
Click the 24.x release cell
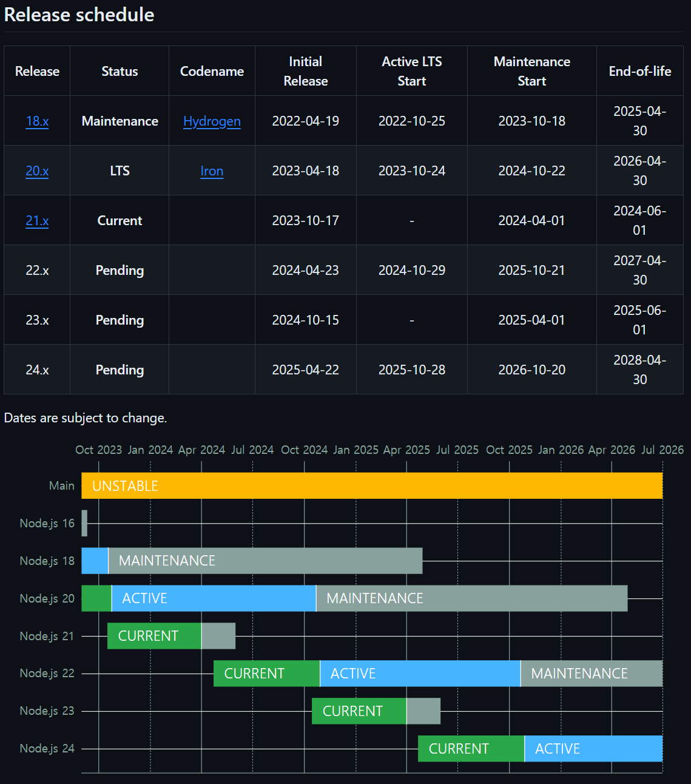(x=37, y=370)
